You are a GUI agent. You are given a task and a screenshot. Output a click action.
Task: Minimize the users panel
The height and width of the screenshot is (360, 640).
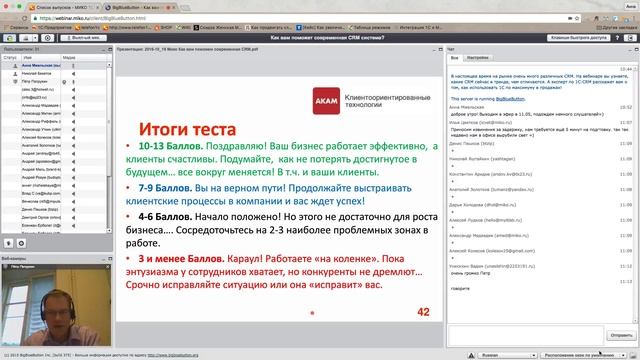pyautogui.click(x=103, y=49)
